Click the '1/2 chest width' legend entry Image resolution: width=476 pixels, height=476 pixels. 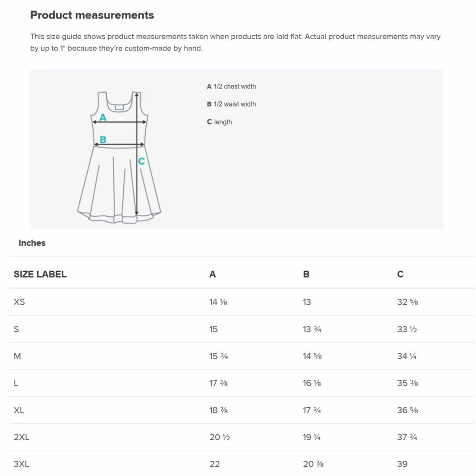tap(231, 86)
